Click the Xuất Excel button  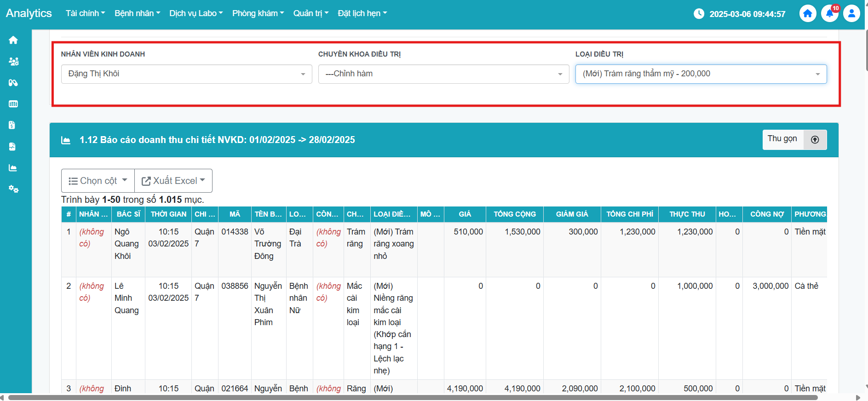(173, 181)
